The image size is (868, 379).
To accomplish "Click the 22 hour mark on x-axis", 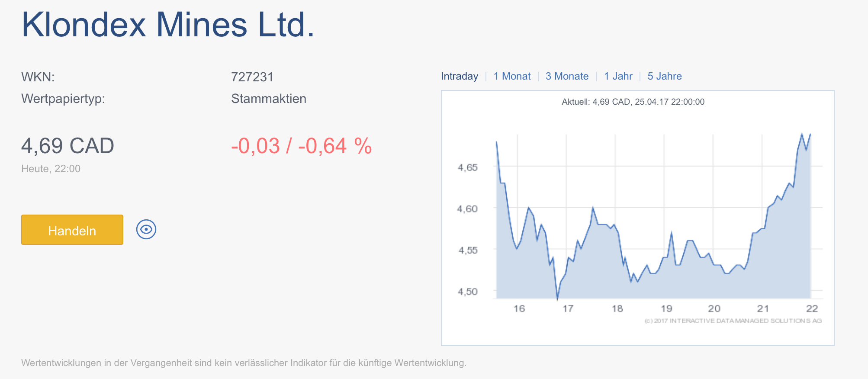I will click(812, 308).
